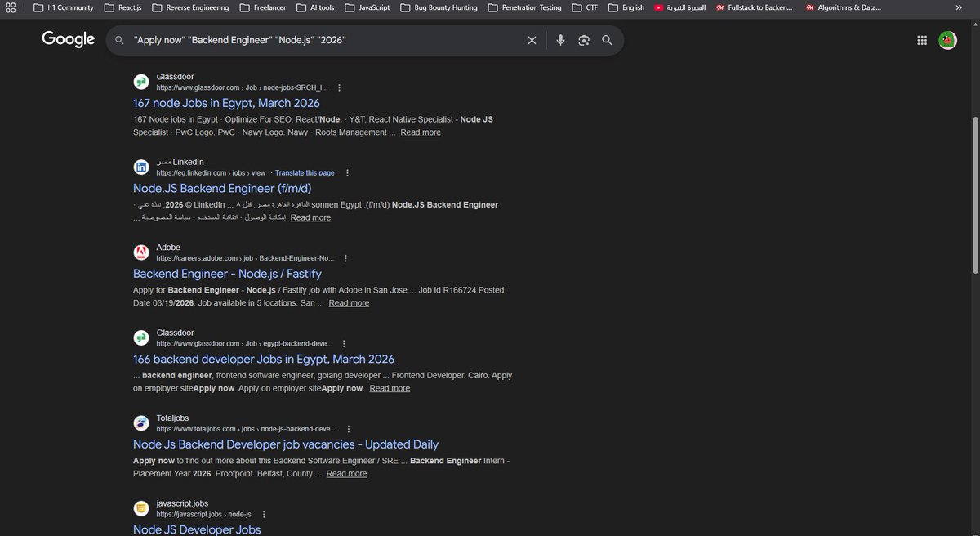Viewport: 980px width, 536px height.
Task: Click the javascript.jobs › node-js URL text
Action: click(x=203, y=515)
